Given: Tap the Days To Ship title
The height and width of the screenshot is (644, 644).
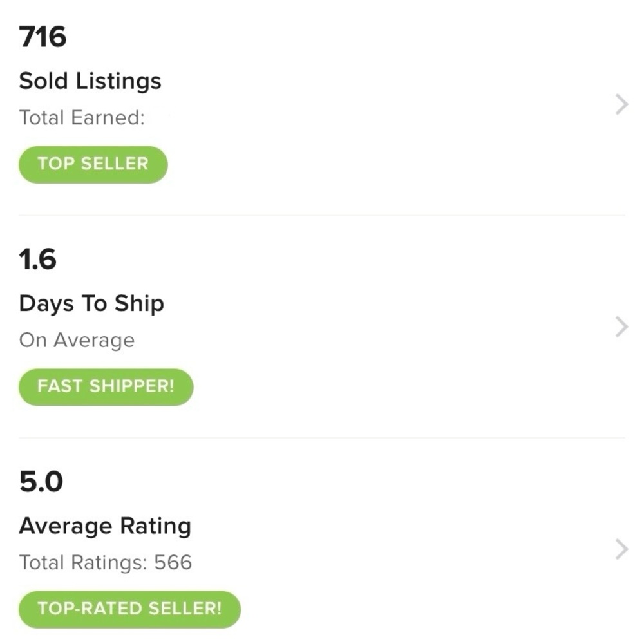Looking at the screenshot, I should tap(91, 304).
